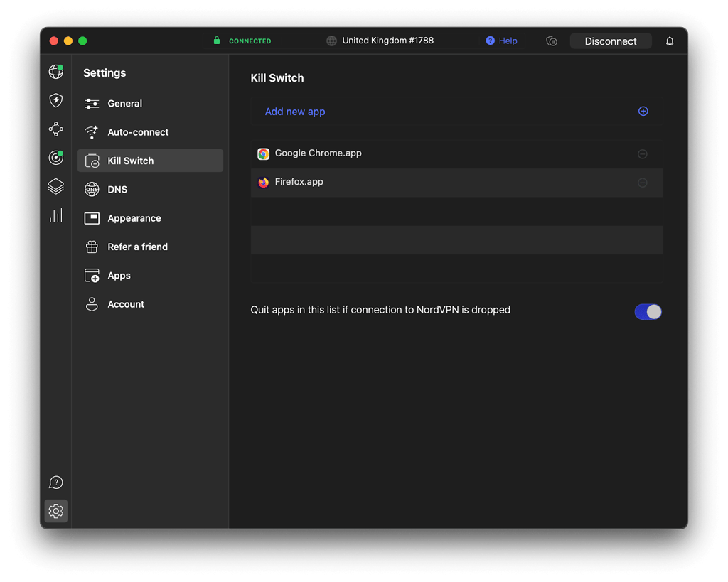
Task: Close the NordVPN window
Action: [54, 41]
